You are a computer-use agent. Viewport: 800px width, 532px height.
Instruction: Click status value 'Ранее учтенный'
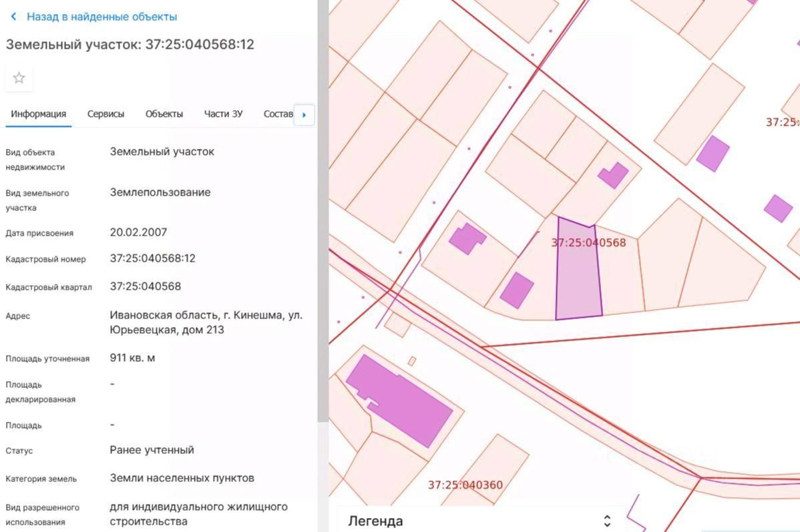coord(152,450)
